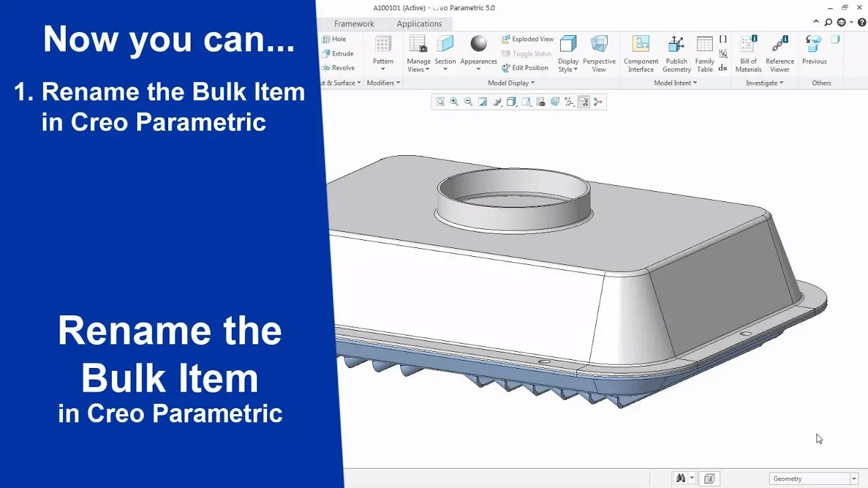The image size is (868, 488).
Task: Toggle Perspective View in ribbon
Action: 599,53
